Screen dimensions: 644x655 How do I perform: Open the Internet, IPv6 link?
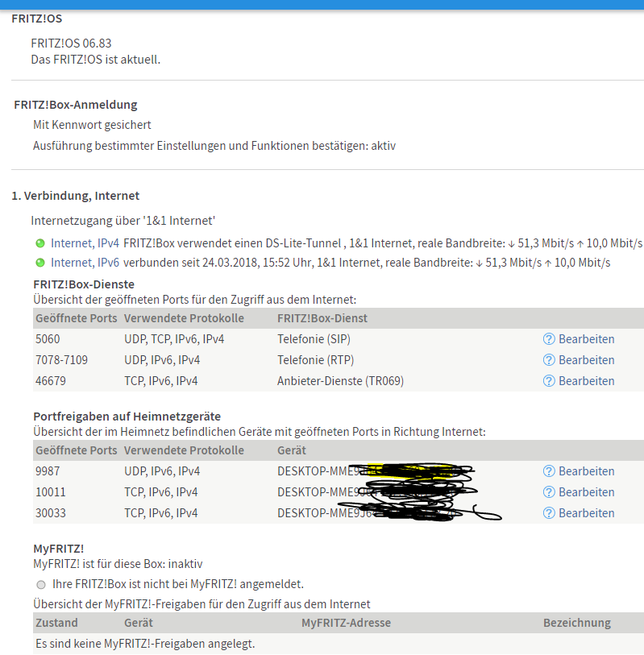pyautogui.click(x=85, y=263)
